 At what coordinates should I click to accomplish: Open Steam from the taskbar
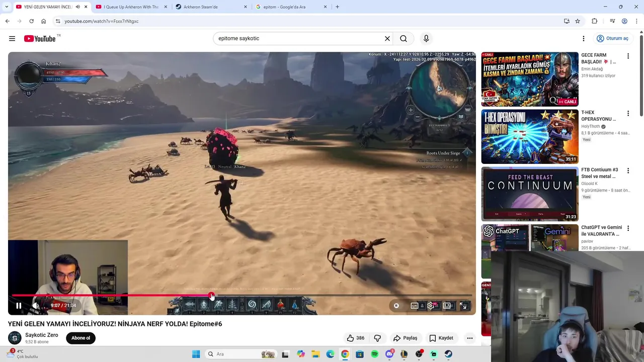448,354
